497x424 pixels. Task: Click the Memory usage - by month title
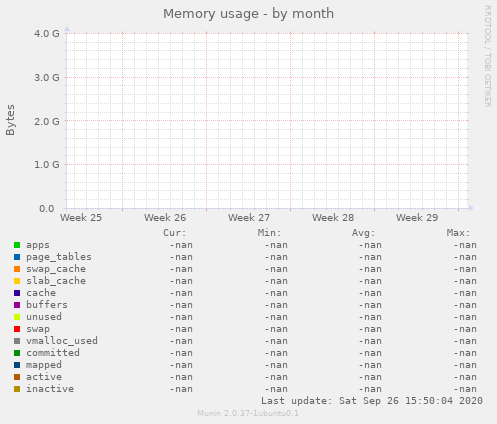click(248, 14)
